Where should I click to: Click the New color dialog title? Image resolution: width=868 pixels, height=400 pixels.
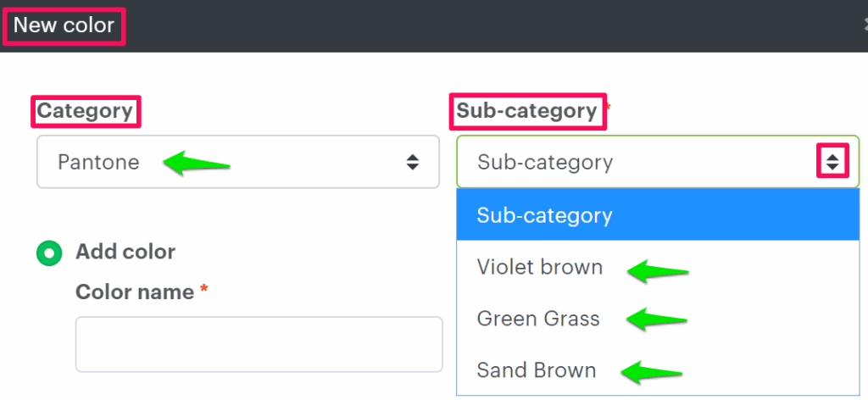(x=64, y=25)
